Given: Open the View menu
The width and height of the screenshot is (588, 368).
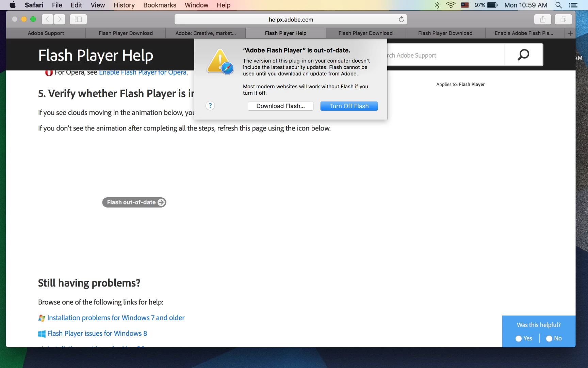Looking at the screenshot, I should [x=98, y=5].
